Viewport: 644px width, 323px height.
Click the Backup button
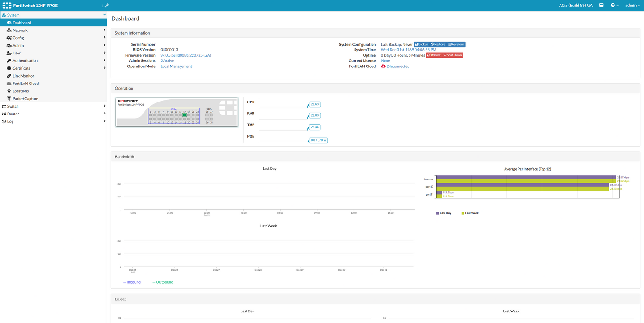click(421, 44)
